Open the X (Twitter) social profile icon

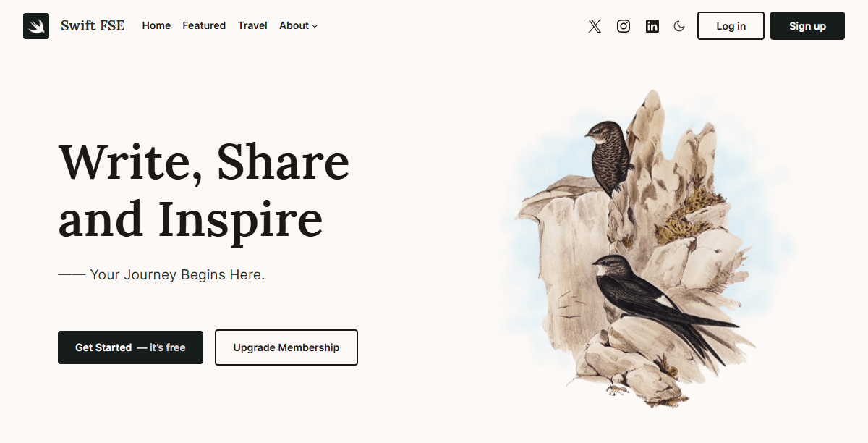595,26
